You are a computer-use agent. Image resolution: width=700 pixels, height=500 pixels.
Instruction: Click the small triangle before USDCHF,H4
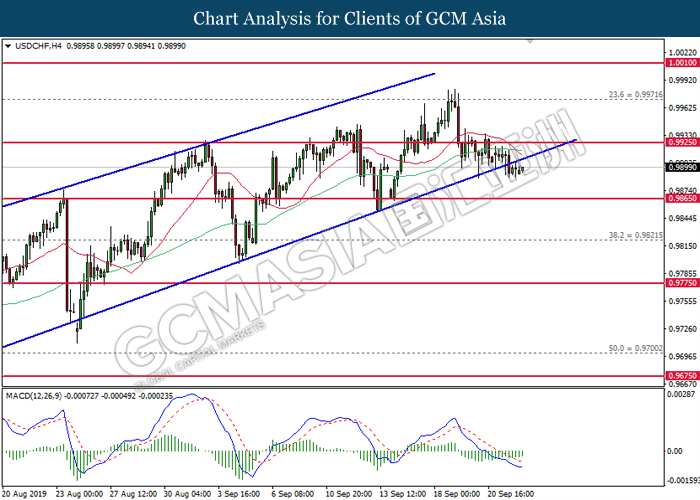(x=8, y=46)
